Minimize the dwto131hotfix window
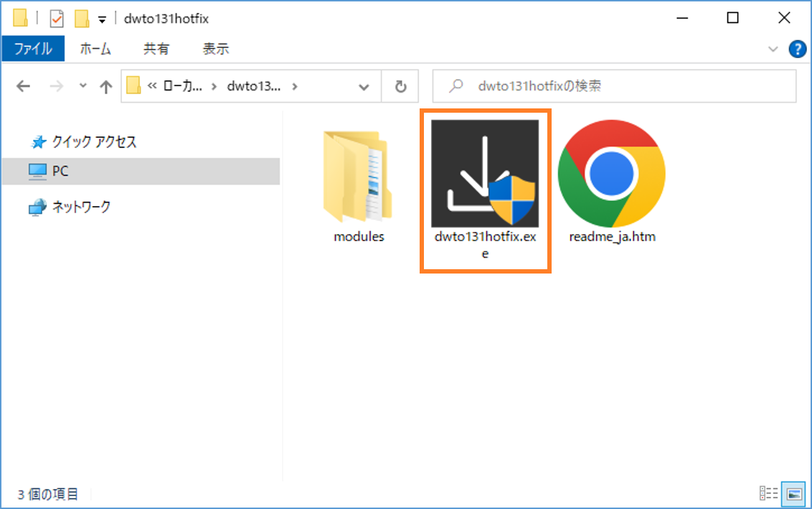Viewport: 812px width, 509px height. (683, 18)
